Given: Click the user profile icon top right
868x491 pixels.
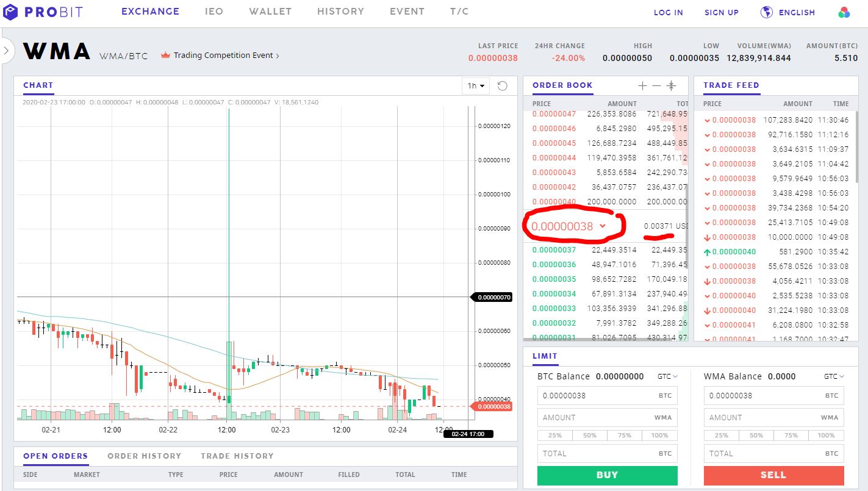Looking at the screenshot, I should [844, 12].
